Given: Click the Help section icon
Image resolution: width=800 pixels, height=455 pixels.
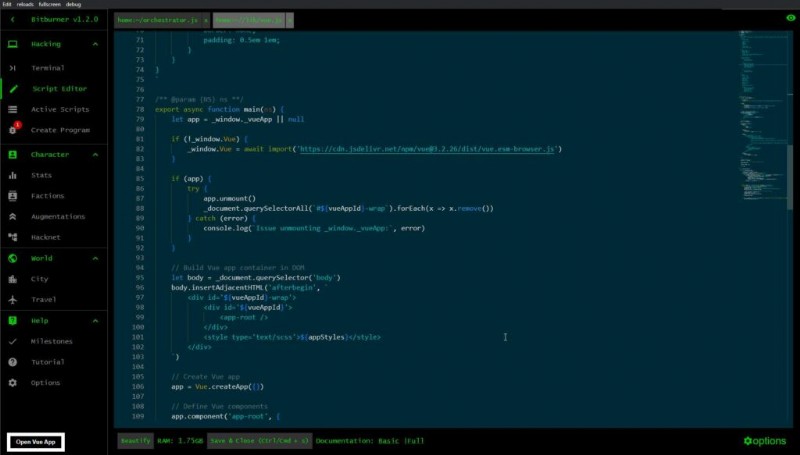Looking at the screenshot, I should coord(13,320).
